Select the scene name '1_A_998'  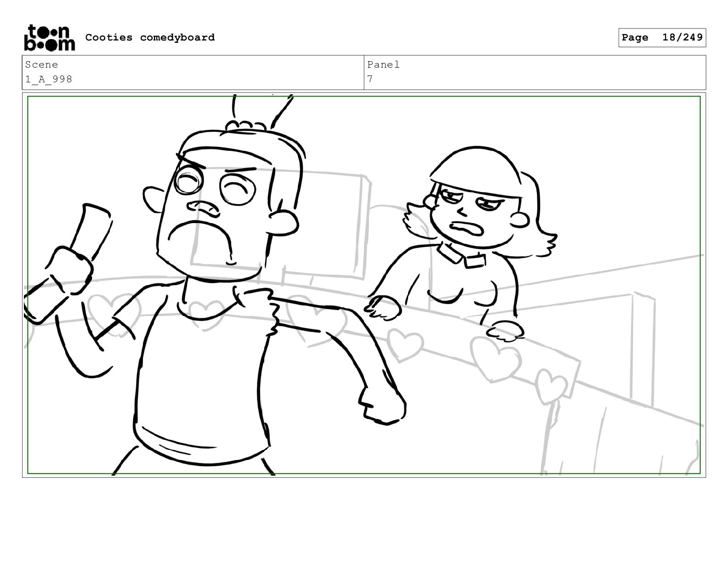coord(49,79)
